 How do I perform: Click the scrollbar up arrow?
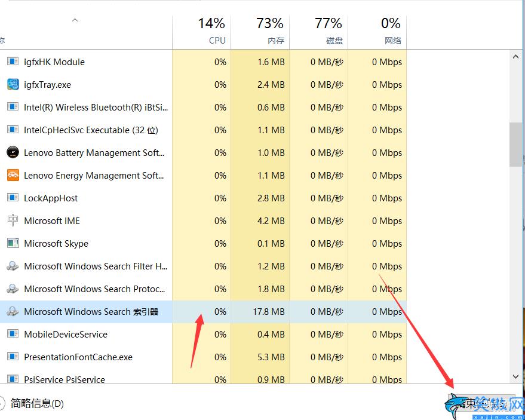pyautogui.click(x=515, y=57)
